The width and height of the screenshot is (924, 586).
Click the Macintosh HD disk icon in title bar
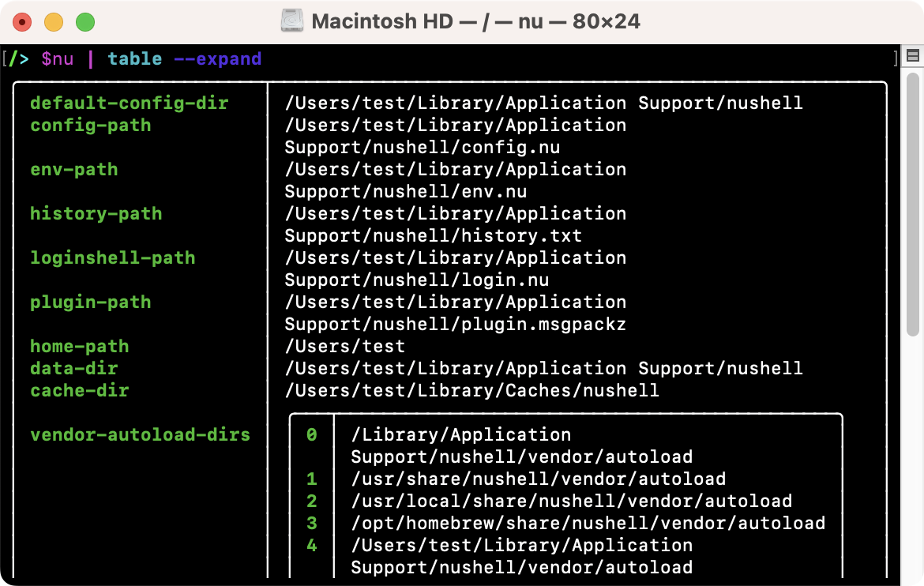click(292, 21)
